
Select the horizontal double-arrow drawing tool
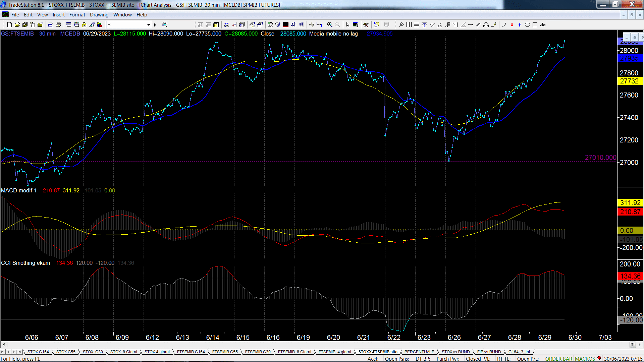coord(471,25)
